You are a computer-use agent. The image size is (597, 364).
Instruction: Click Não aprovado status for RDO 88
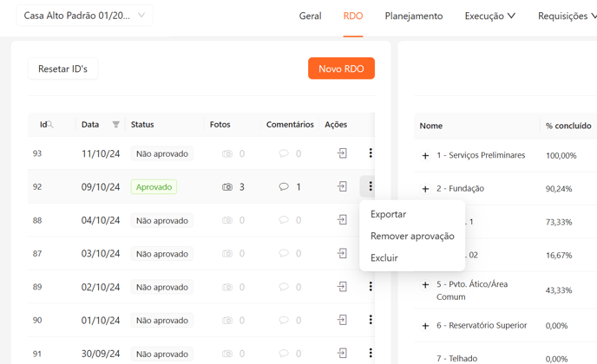pos(161,220)
